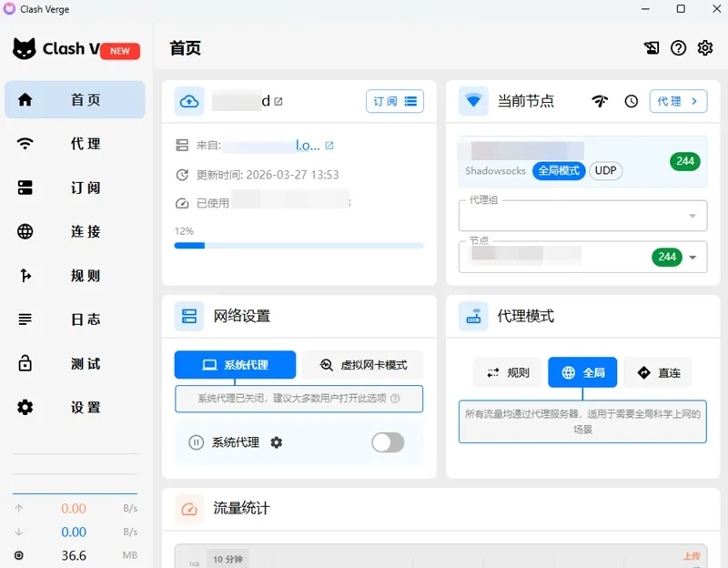
Task: Open the 节点 dropdown showing 244 nodes
Action: click(x=581, y=257)
